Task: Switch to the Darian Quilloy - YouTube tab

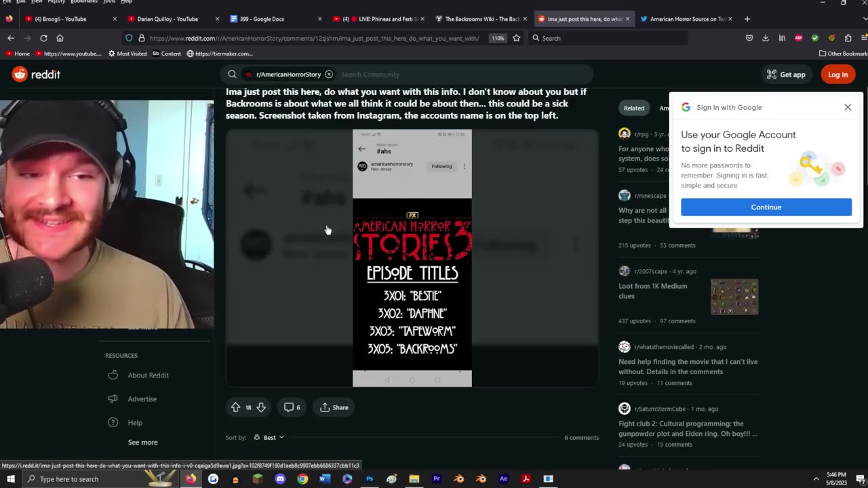Action: [173, 19]
